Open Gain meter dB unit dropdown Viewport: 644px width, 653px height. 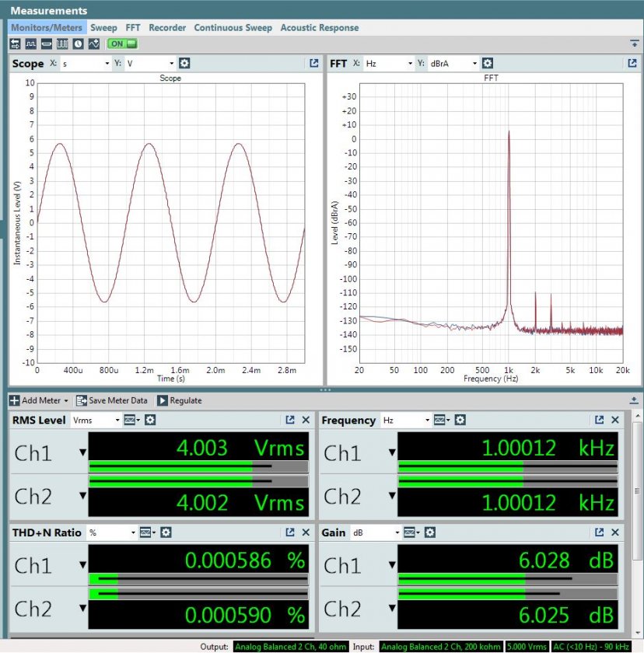pyautogui.click(x=376, y=533)
